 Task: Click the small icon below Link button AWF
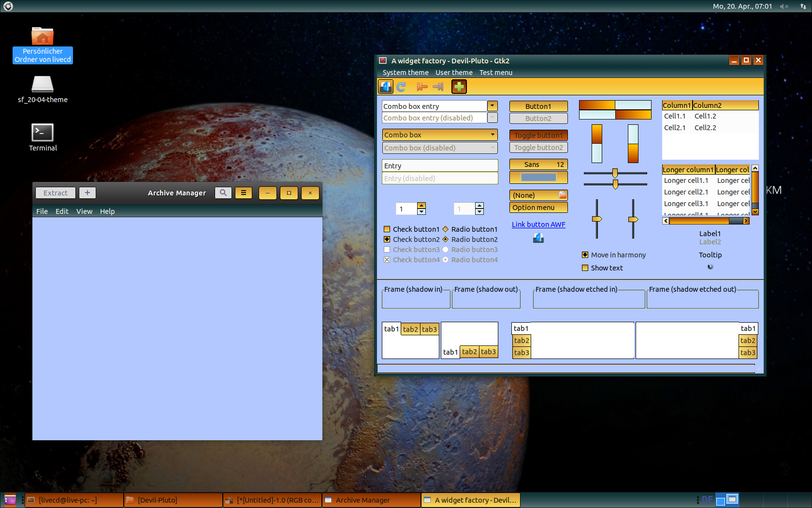pos(538,238)
